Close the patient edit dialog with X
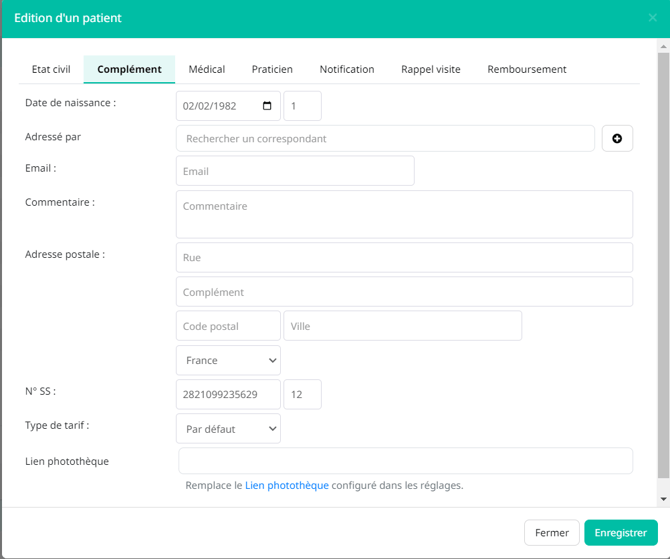 pyautogui.click(x=653, y=18)
